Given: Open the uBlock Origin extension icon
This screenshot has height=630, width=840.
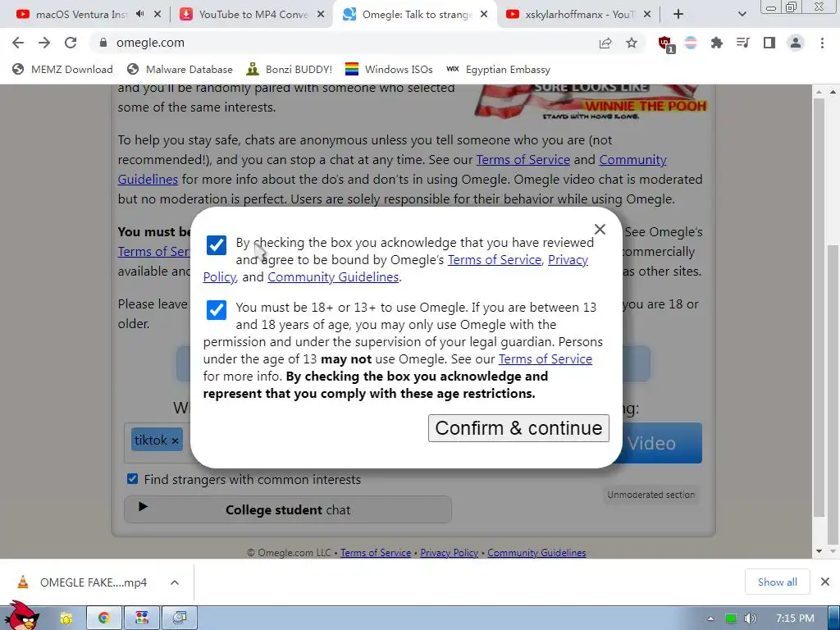Looking at the screenshot, I should (665, 43).
